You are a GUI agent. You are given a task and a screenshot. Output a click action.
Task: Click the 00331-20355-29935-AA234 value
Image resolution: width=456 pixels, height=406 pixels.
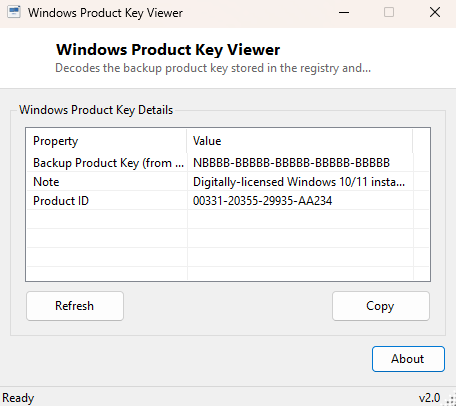tap(263, 201)
